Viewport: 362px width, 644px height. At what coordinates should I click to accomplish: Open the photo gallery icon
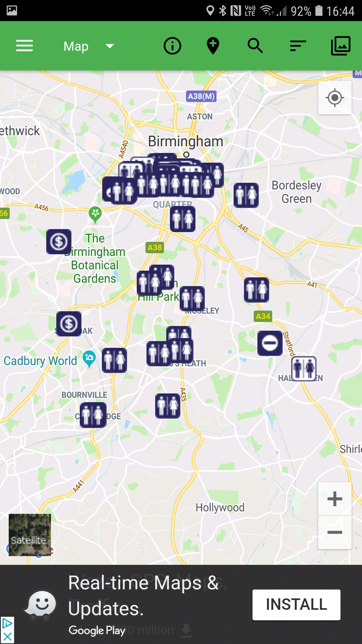(341, 46)
